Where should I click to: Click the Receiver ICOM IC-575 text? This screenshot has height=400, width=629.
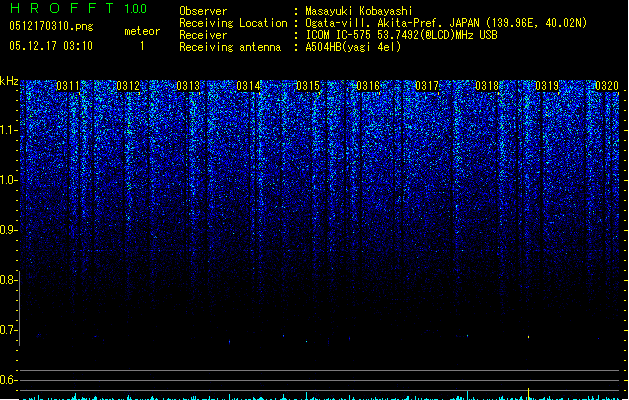click(402, 35)
